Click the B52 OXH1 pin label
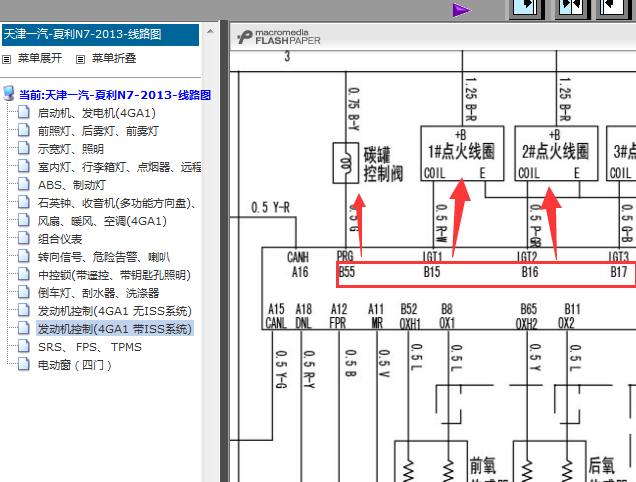The height and width of the screenshot is (482, 636). (x=409, y=316)
